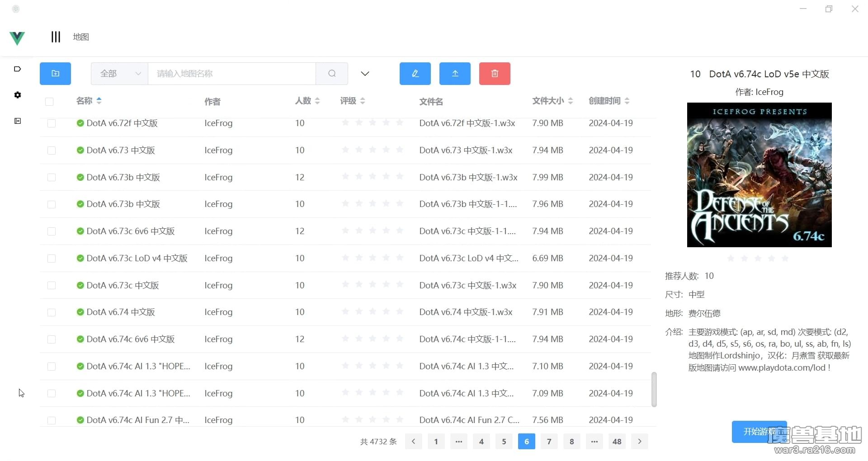This screenshot has height=461, width=868.
Task: Open the list icon in left sidebar
Action: click(x=18, y=121)
